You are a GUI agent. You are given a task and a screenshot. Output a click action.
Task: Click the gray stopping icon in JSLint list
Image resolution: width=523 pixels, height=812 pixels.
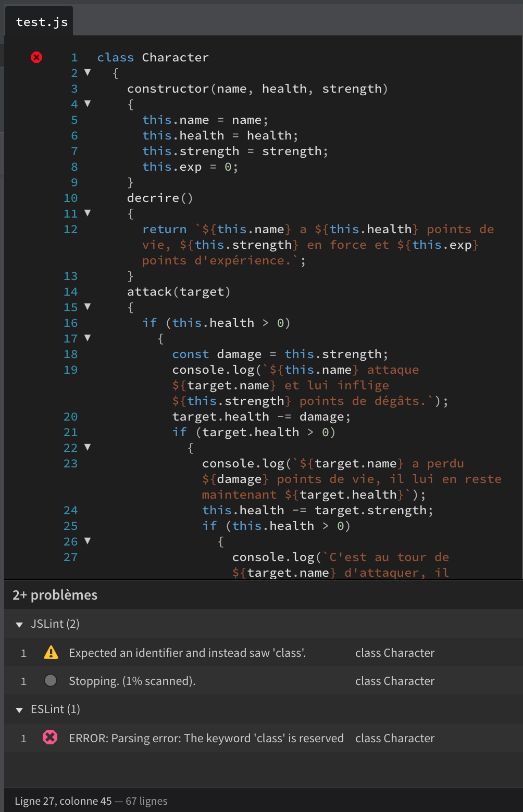(x=50, y=680)
